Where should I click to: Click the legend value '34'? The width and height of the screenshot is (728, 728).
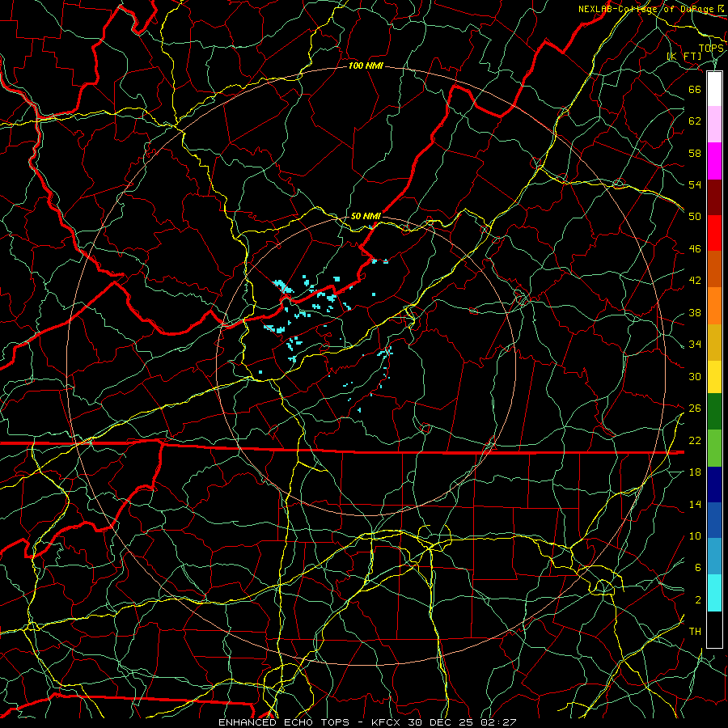click(x=695, y=345)
